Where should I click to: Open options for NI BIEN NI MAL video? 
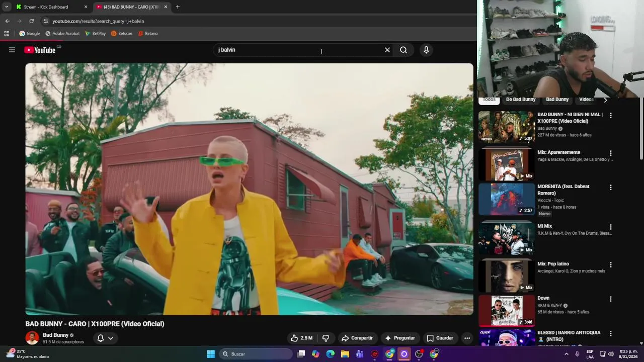pyautogui.click(x=611, y=115)
